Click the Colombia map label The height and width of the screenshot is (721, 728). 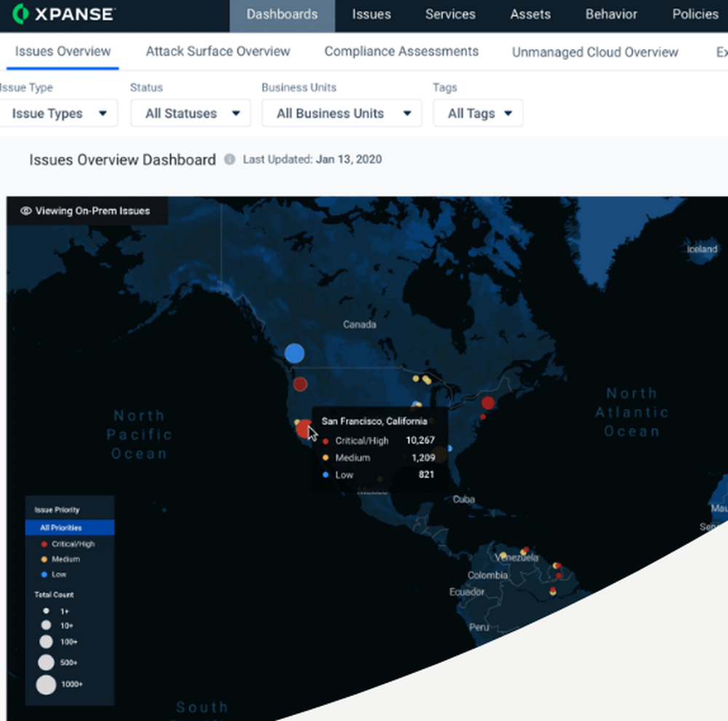(488, 575)
